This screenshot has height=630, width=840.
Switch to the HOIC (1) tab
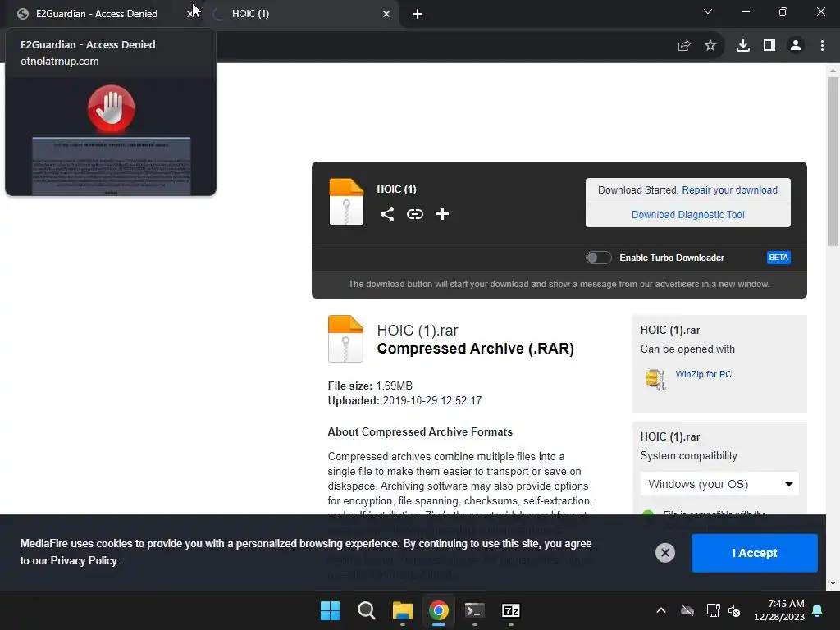pos(302,14)
